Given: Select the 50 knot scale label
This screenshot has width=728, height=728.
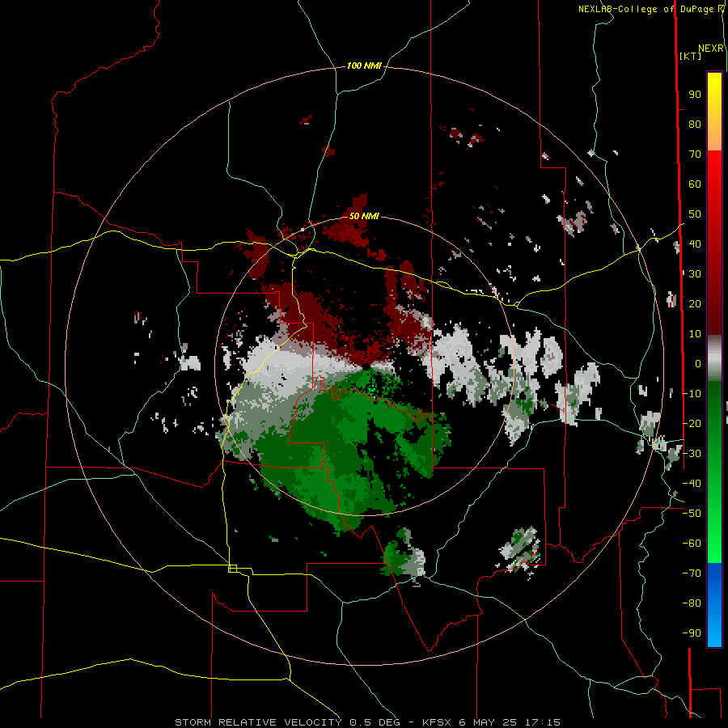Looking at the screenshot, I should click(x=695, y=214).
